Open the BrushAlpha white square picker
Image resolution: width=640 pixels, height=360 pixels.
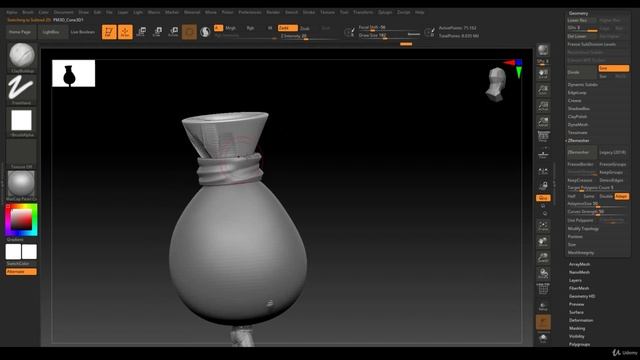[21, 120]
